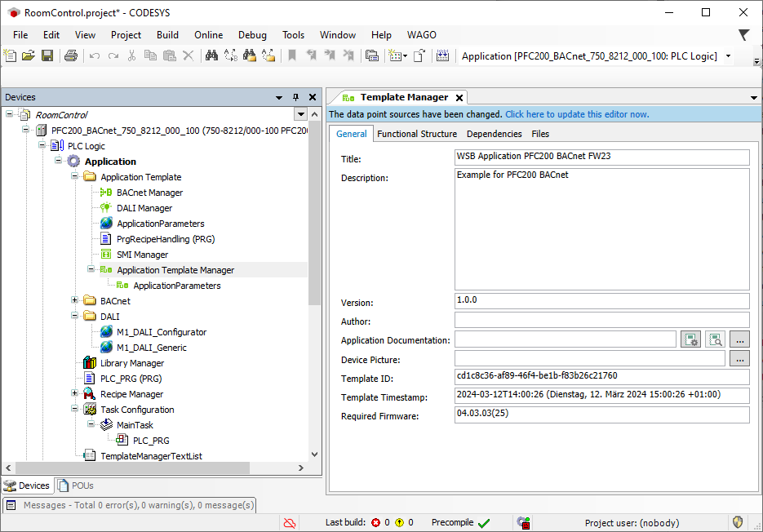The height and width of the screenshot is (532, 763).
Task: Select M1_DALI_Configurator in device tree
Action: [153, 332]
